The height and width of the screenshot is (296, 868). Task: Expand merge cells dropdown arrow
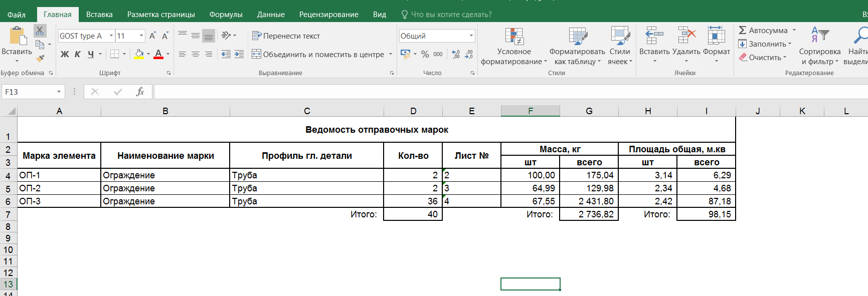(391, 54)
